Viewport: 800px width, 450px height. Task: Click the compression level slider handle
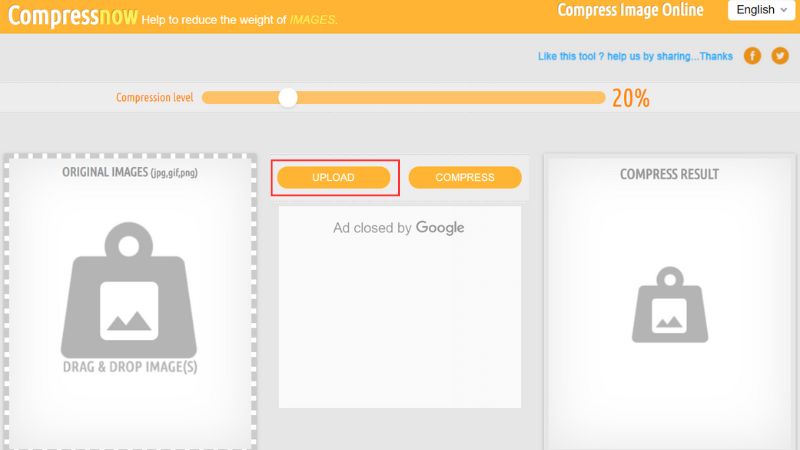click(x=288, y=97)
